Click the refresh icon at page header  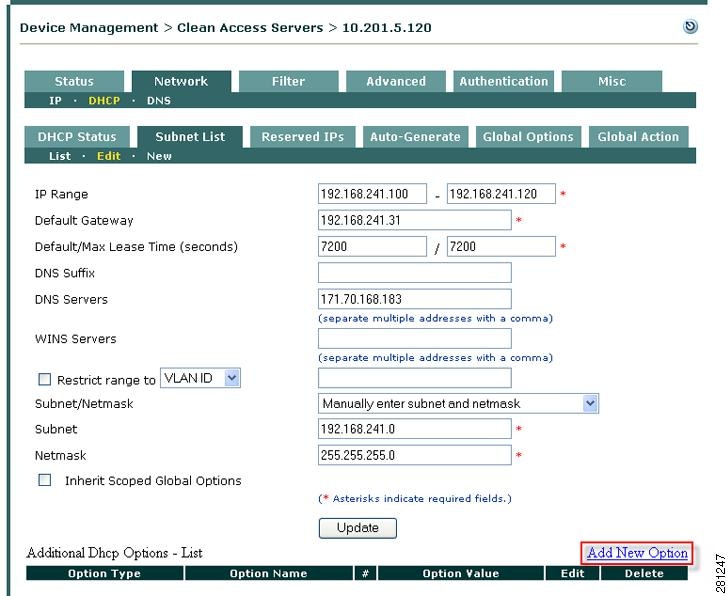point(690,26)
